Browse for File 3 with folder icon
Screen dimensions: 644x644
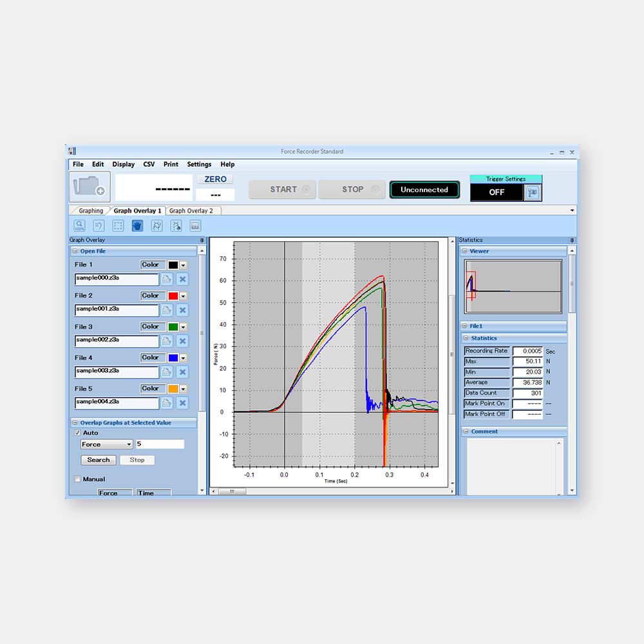[167, 341]
